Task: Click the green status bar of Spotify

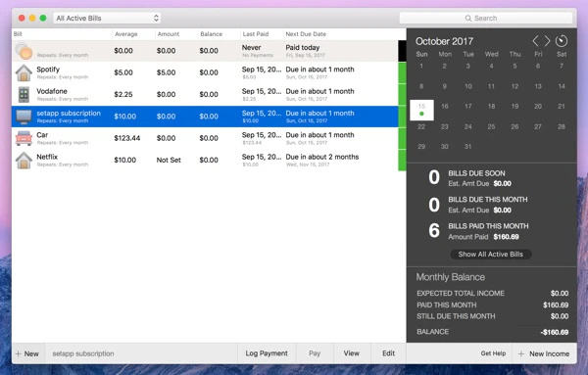Action: pyautogui.click(x=402, y=72)
